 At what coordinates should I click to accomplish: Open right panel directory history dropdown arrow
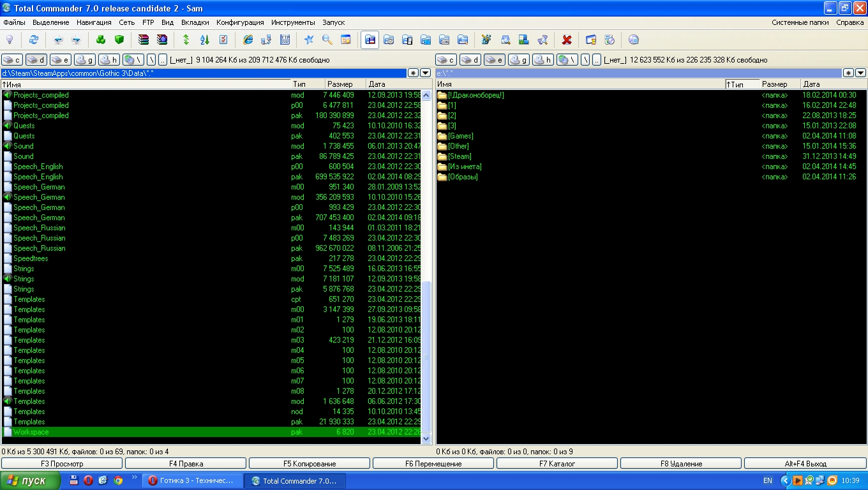860,73
